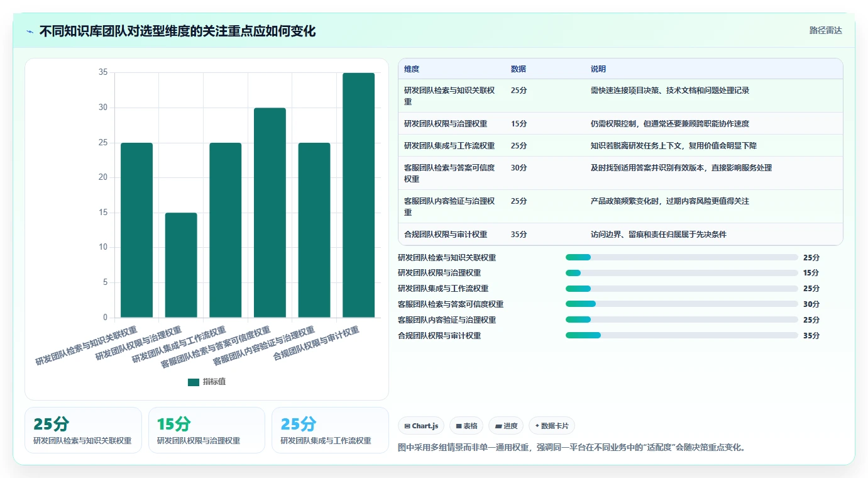Click the 30分 value beside the progress bars
868x478 pixels.
tap(811, 304)
